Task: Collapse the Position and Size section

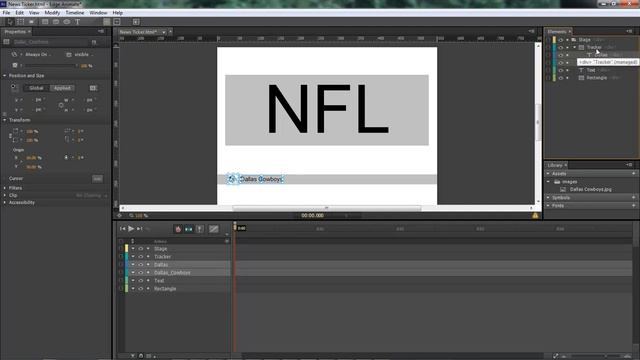Action: tap(4, 76)
